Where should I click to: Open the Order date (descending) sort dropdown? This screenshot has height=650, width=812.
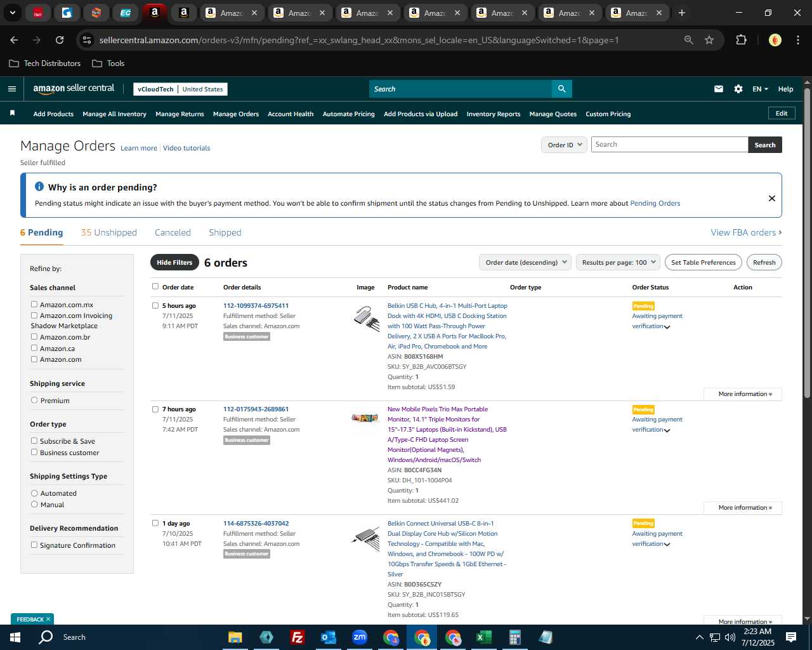tap(525, 262)
